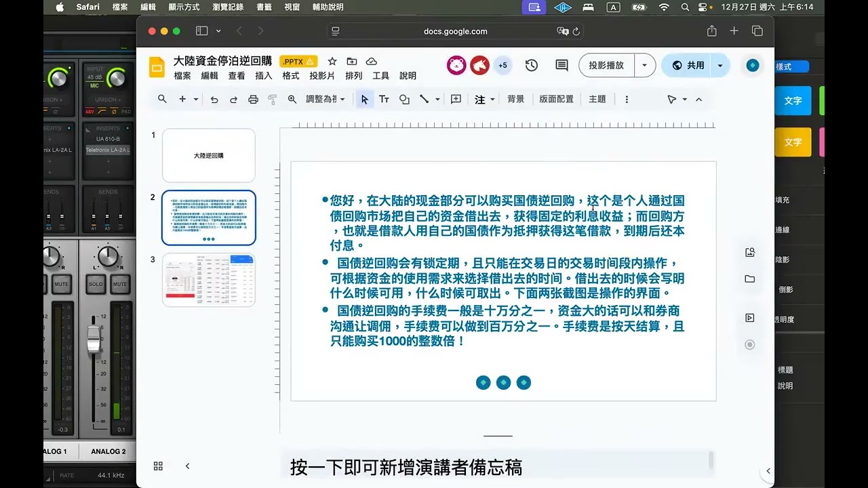
Task: Toggle 48V phantom power in mixer
Action: coord(90,111)
